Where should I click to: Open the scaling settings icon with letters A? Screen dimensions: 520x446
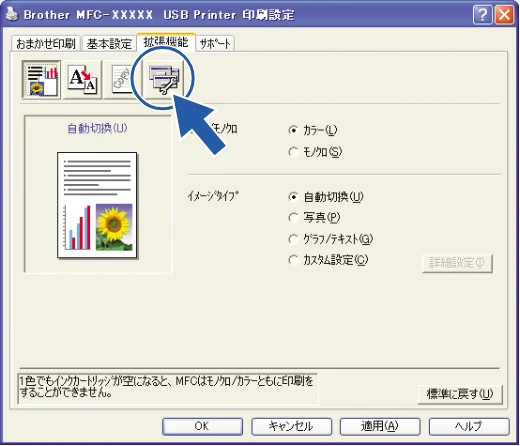[82, 80]
